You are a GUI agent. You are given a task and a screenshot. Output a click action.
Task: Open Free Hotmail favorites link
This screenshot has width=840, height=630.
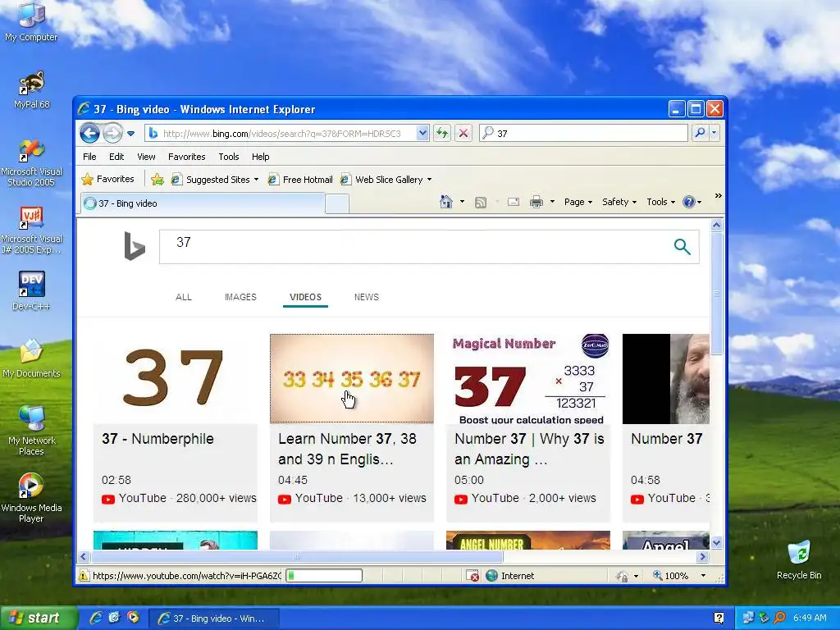pyautogui.click(x=300, y=180)
